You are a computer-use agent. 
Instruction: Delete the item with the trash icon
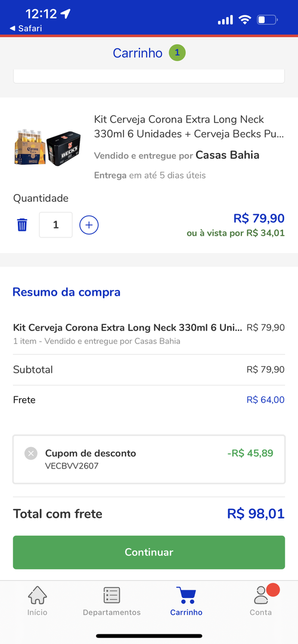22,224
